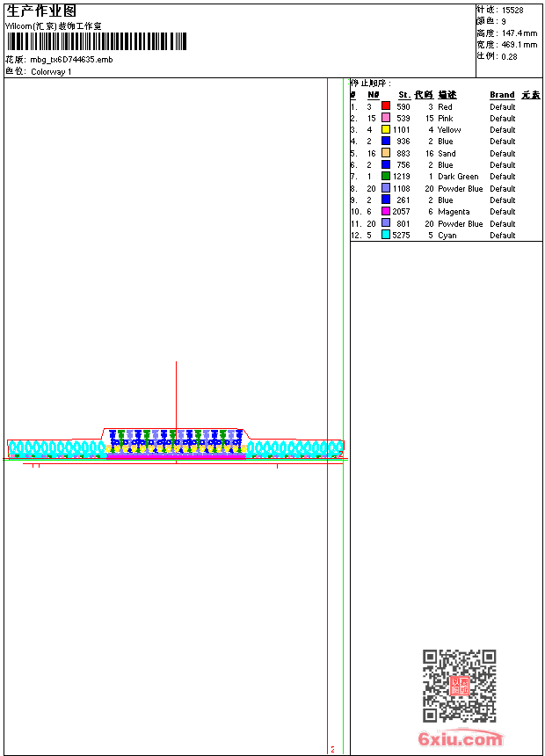Select the Pink swatch in row 2

tap(386, 118)
